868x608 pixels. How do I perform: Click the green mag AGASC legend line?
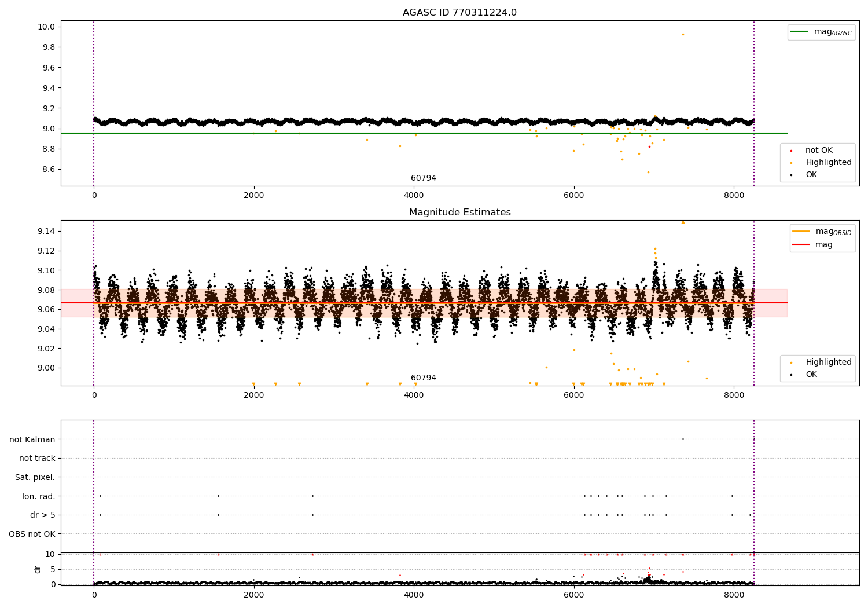coord(799,32)
